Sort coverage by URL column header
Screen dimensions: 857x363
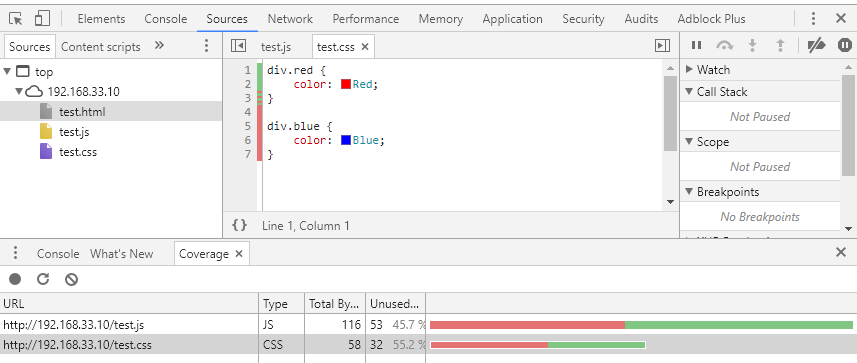[x=130, y=303]
